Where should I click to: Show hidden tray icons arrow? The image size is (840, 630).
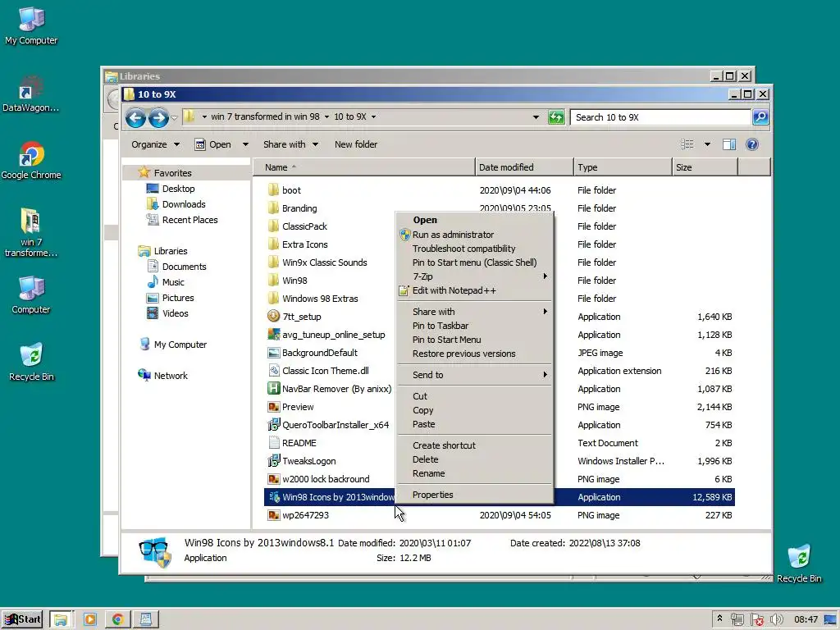pos(719,619)
